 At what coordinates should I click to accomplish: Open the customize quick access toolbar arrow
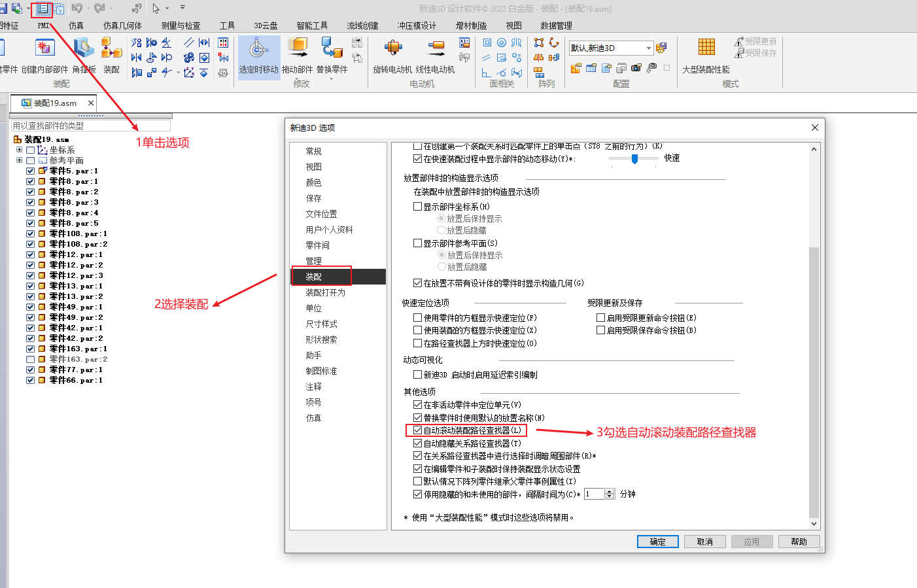182,8
